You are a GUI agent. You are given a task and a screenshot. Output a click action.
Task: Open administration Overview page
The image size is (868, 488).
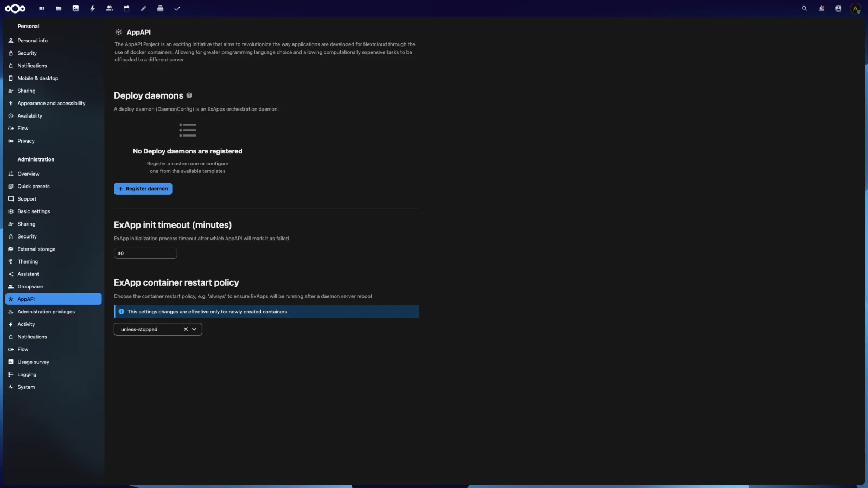coord(54,174)
